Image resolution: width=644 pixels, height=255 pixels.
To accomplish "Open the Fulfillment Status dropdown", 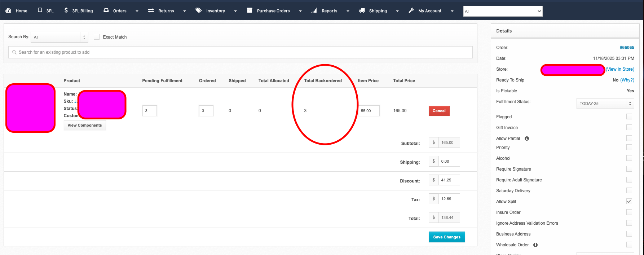I will pyautogui.click(x=605, y=104).
